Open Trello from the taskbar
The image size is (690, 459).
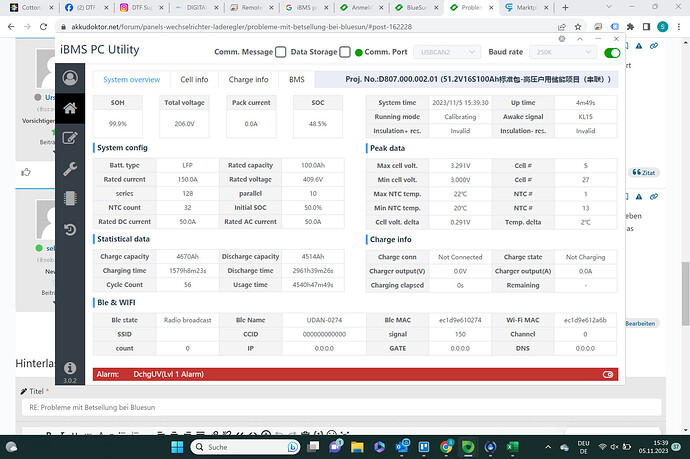pos(424,447)
